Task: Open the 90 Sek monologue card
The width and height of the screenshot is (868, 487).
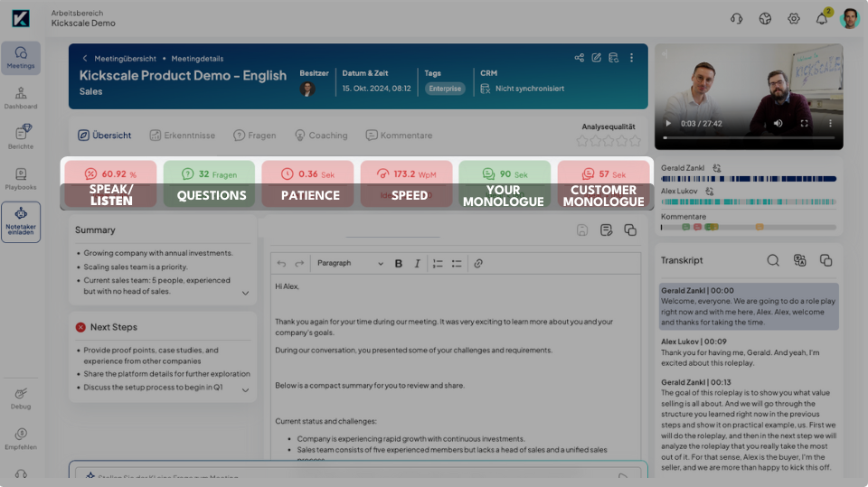Action: pos(505,183)
